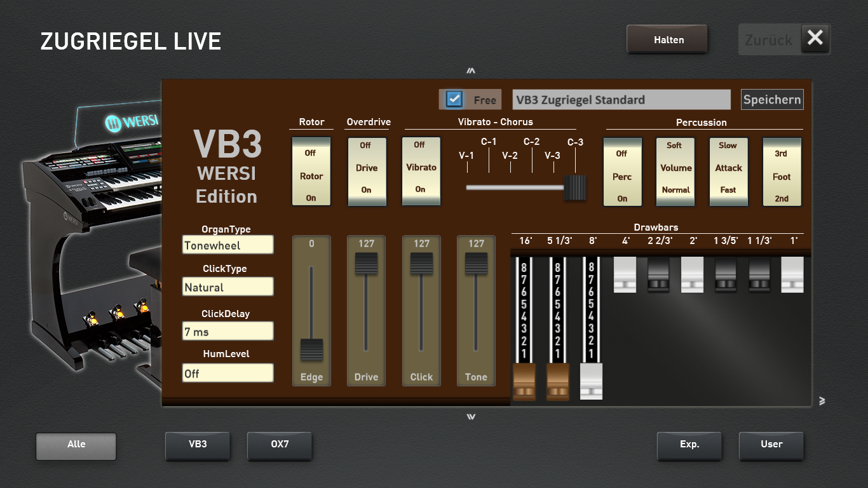Click the down chevron below the panel
Image resolution: width=868 pixels, height=488 pixels.
(471, 417)
